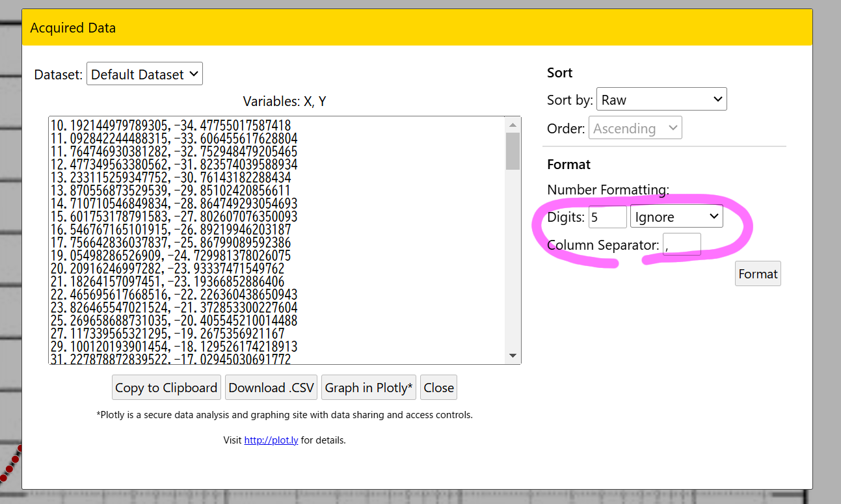This screenshot has height=504, width=841.
Task: Expand the Sort by dropdown set to Raw
Action: click(x=661, y=99)
